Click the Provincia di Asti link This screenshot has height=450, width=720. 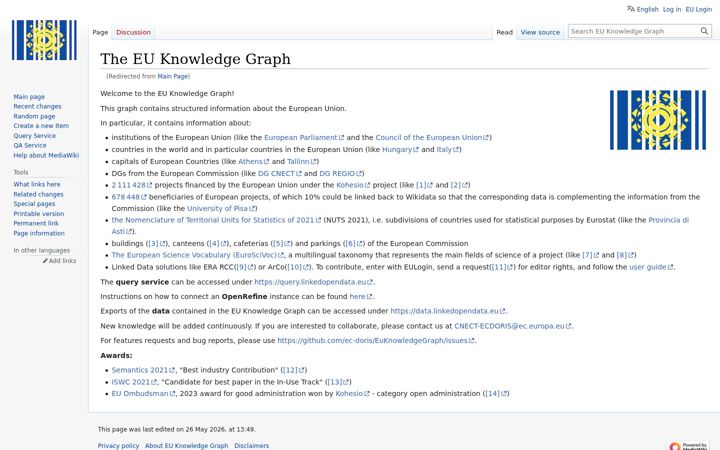pos(669,220)
